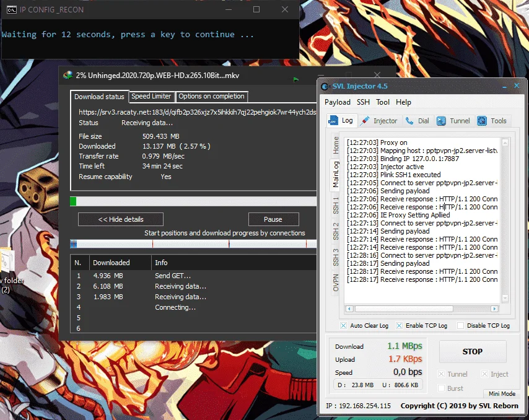The height and width of the screenshot is (420, 529).
Task: Select connection row 1 Send GET
Action: 193,276
